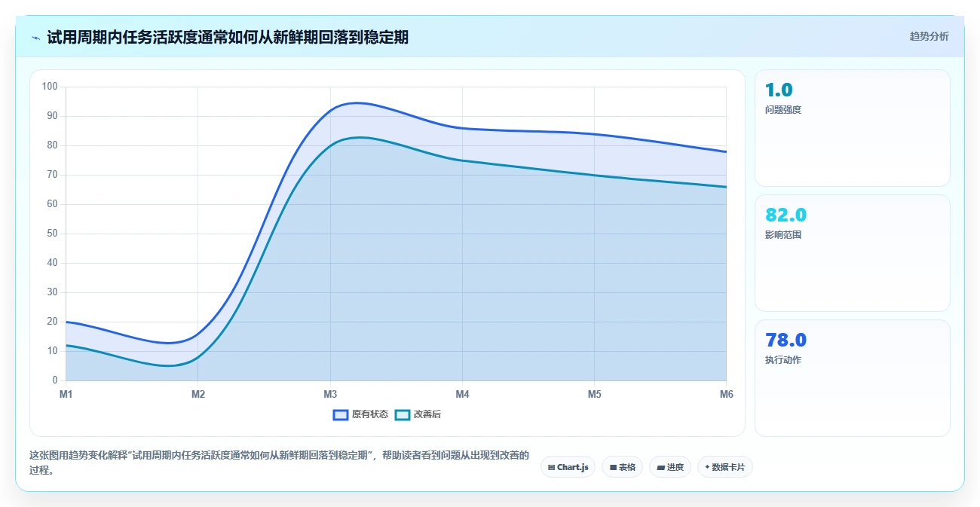Click the 趋势分析 label in the header
The height and width of the screenshot is (507, 980).
pyautogui.click(x=929, y=36)
